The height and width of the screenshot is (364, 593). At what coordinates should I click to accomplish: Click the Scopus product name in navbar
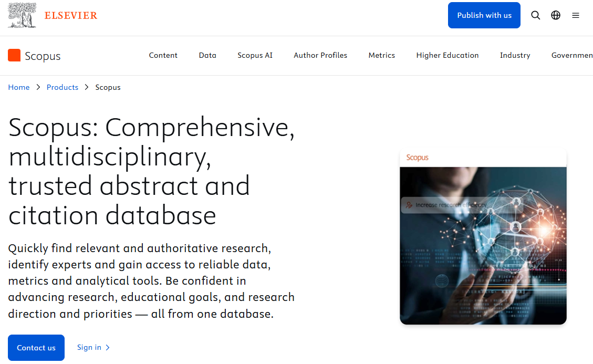coord(43,56)
